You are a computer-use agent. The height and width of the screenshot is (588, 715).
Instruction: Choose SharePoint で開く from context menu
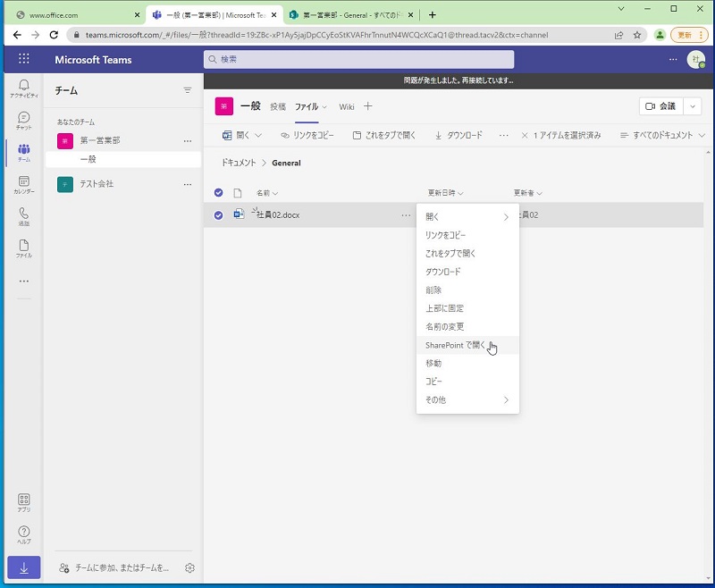pos(467,346)
